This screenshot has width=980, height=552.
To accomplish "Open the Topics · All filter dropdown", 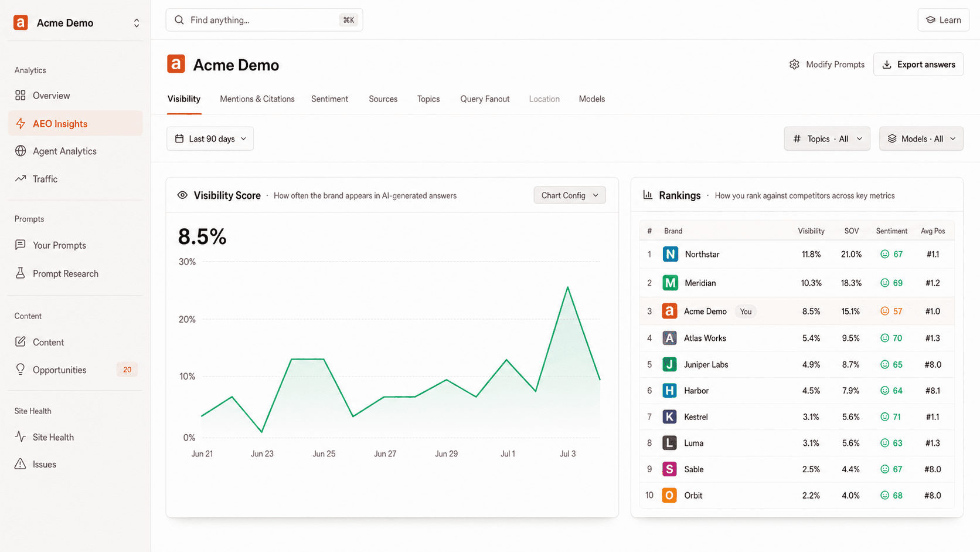I will [x=827, y=139].
